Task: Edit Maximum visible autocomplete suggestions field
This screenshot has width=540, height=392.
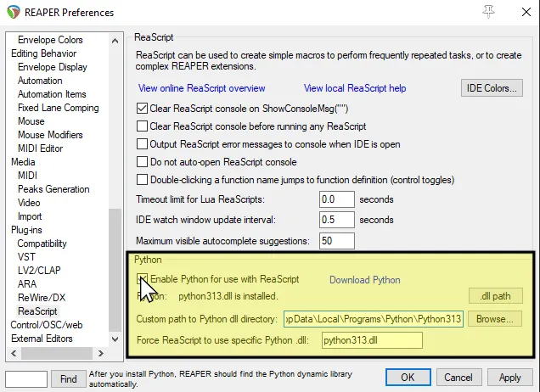Action: (336, 241)
